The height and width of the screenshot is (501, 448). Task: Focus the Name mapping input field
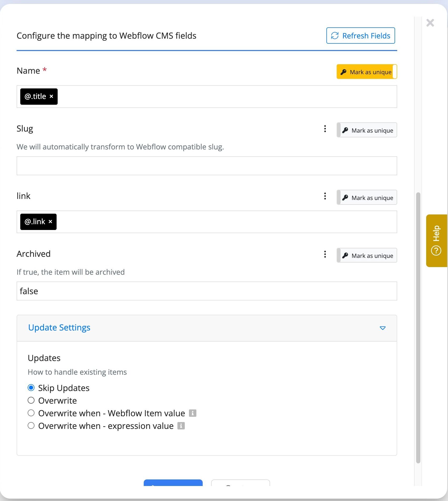207,97
